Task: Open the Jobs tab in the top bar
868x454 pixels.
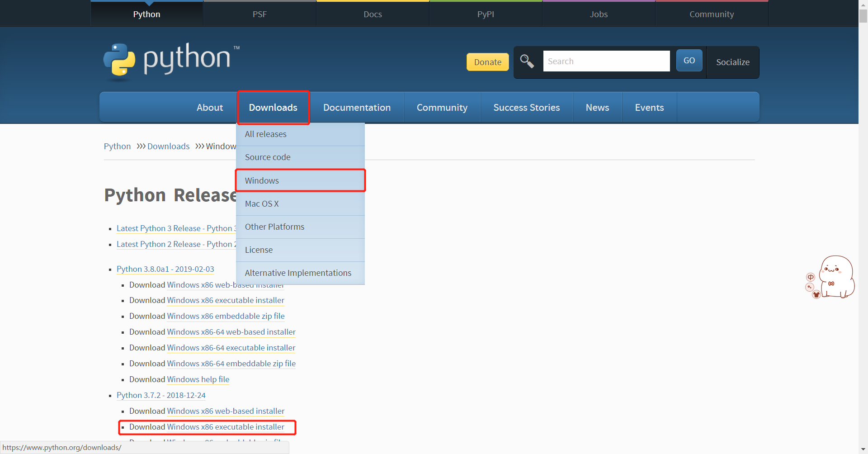Action: coord(599,14)
